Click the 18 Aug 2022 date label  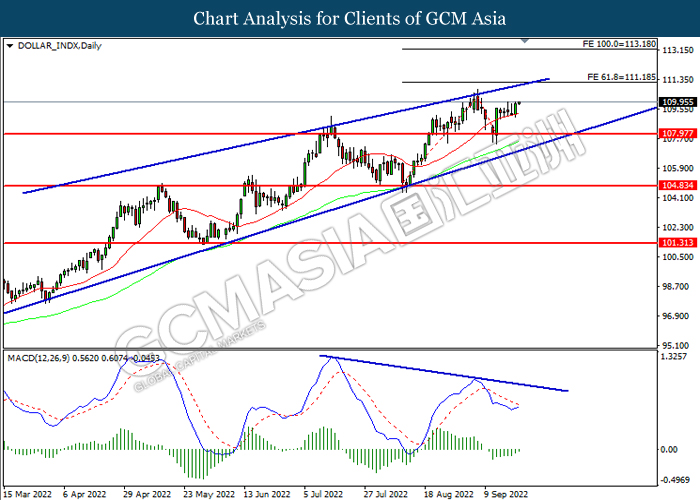[449, 494]
